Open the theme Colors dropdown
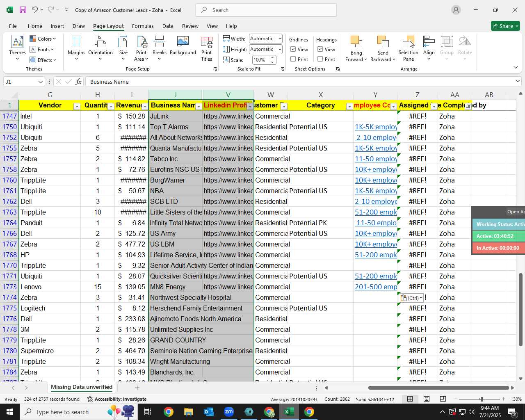 click(43, 39)
